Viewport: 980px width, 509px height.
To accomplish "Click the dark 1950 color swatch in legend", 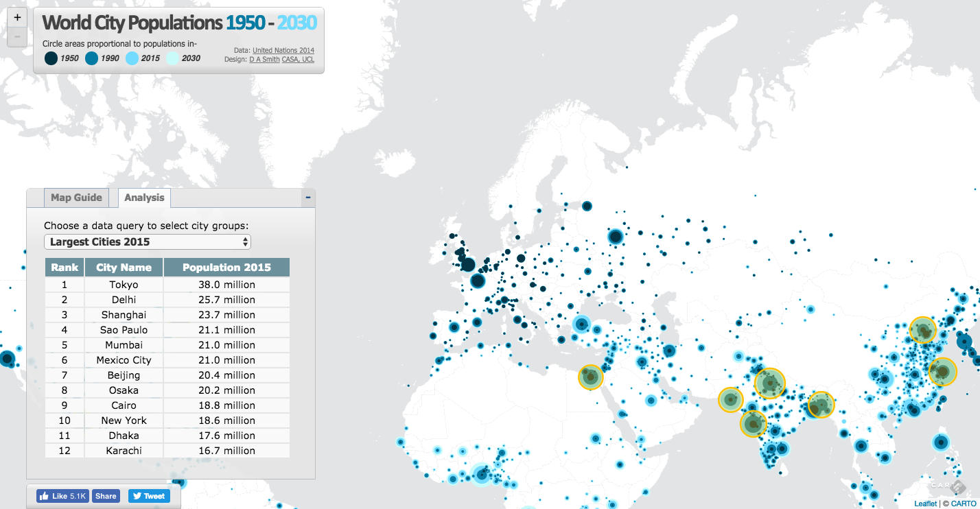I will 50,58.
